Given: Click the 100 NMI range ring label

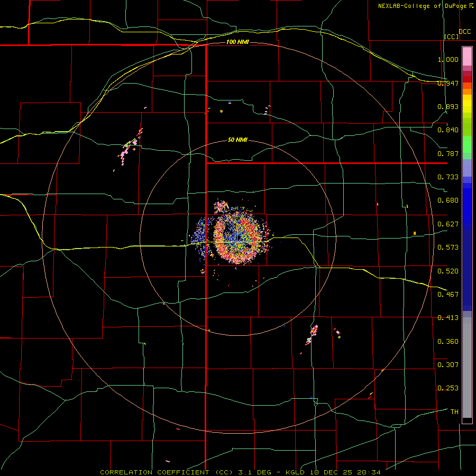Looking at the screenshot, I should tap(237, 42).
